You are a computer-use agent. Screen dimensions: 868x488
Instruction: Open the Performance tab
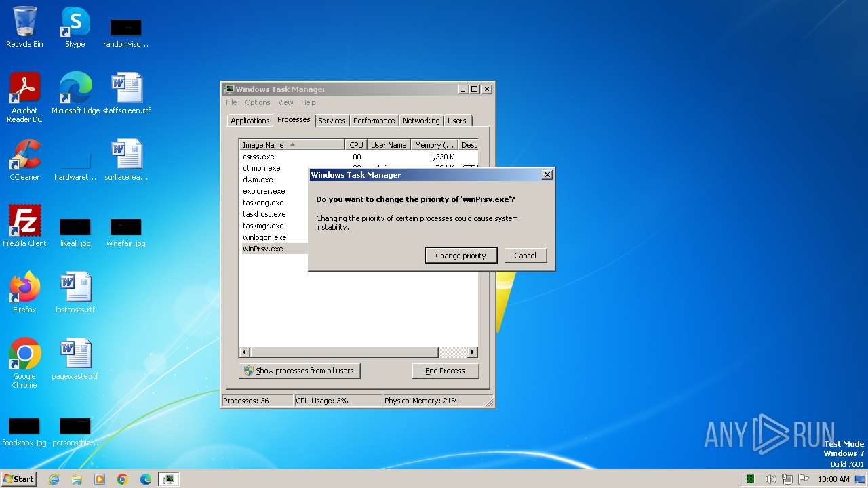click(x=374, y=121)
